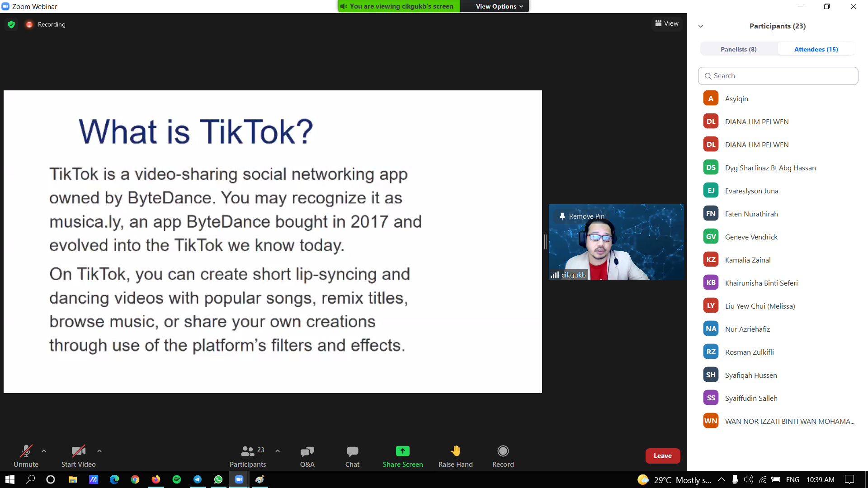Open the Chat panel
The height and width of the screenshot is (488, 868).
click(352, 456)
